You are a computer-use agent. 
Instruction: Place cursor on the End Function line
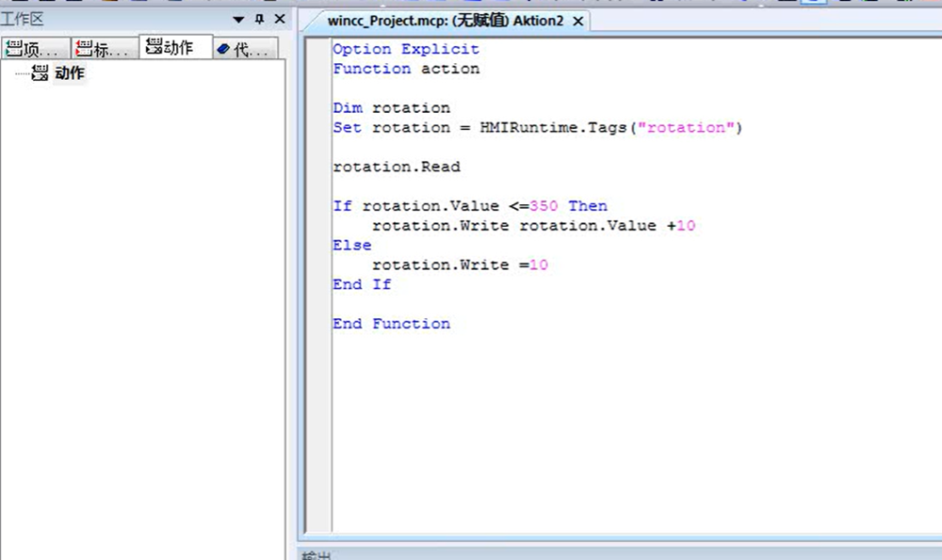tap(391, 324)
